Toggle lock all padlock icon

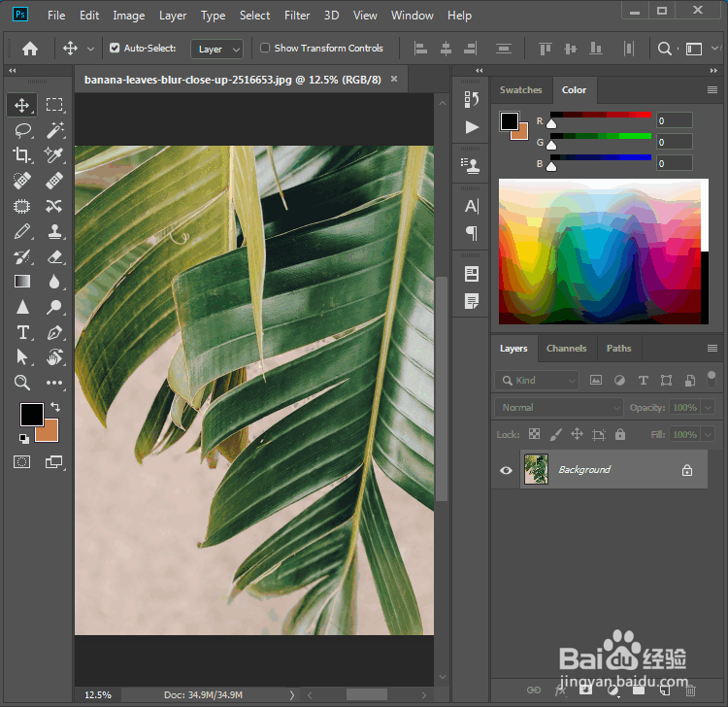coord(620,434)
